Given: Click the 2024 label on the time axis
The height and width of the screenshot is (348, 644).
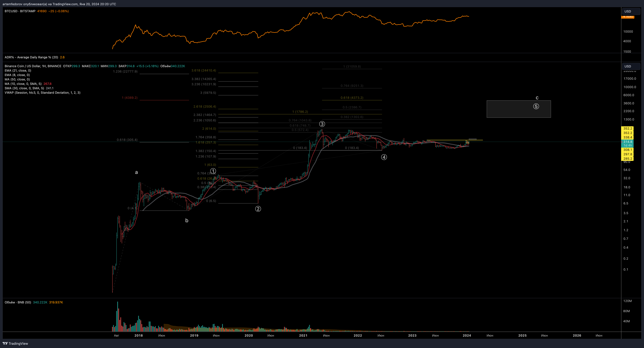Looking at the screenshot, I should [x=467, y=336].
